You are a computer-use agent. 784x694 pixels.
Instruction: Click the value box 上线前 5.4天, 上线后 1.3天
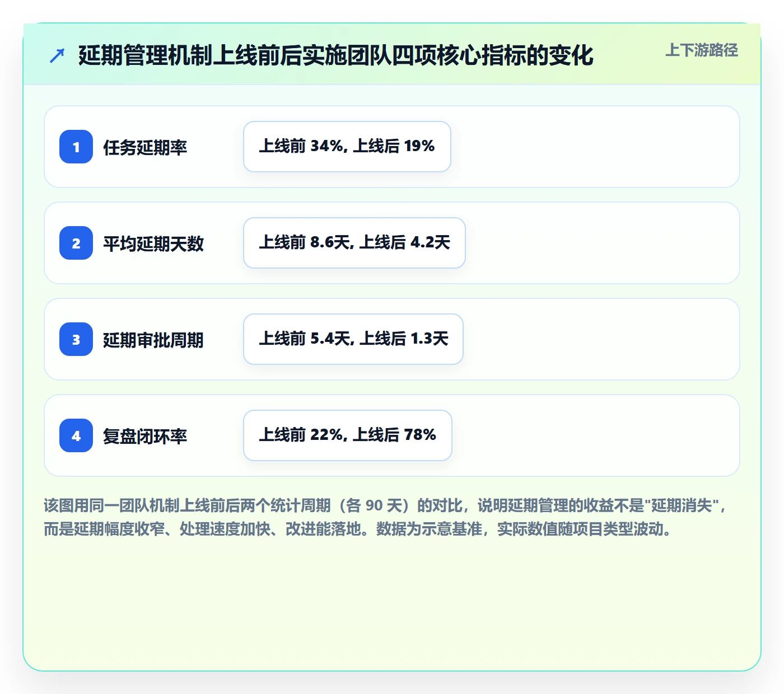pyautogui.click(x=353, y=339)
